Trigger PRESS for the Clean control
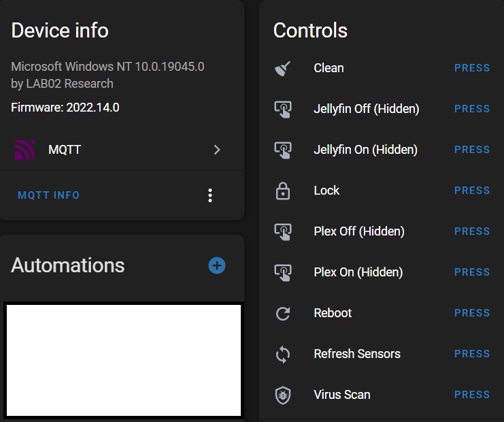Viewport: 504px width, 422px height. [472, 68]
